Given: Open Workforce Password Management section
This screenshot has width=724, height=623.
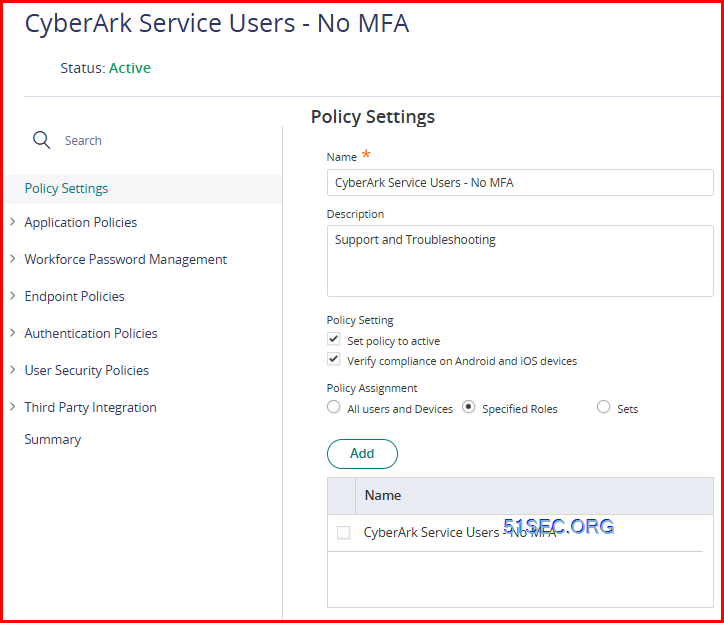Looking at the screenshot, I should pos(126,260).
